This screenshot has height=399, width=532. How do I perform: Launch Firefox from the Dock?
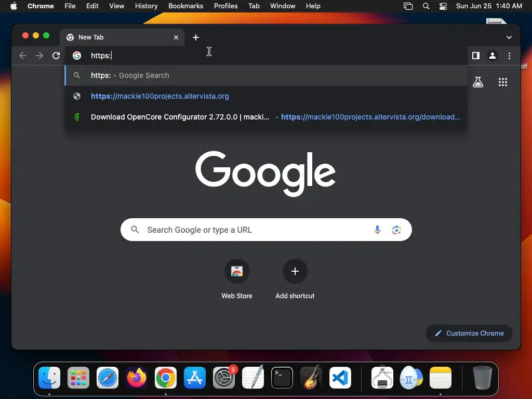click(137, 378)
